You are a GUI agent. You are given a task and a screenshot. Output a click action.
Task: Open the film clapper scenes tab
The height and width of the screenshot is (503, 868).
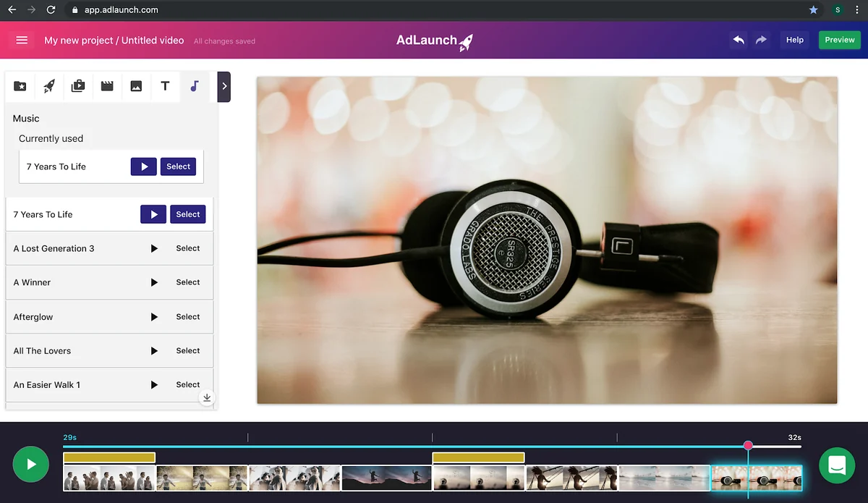pos(107,86)
